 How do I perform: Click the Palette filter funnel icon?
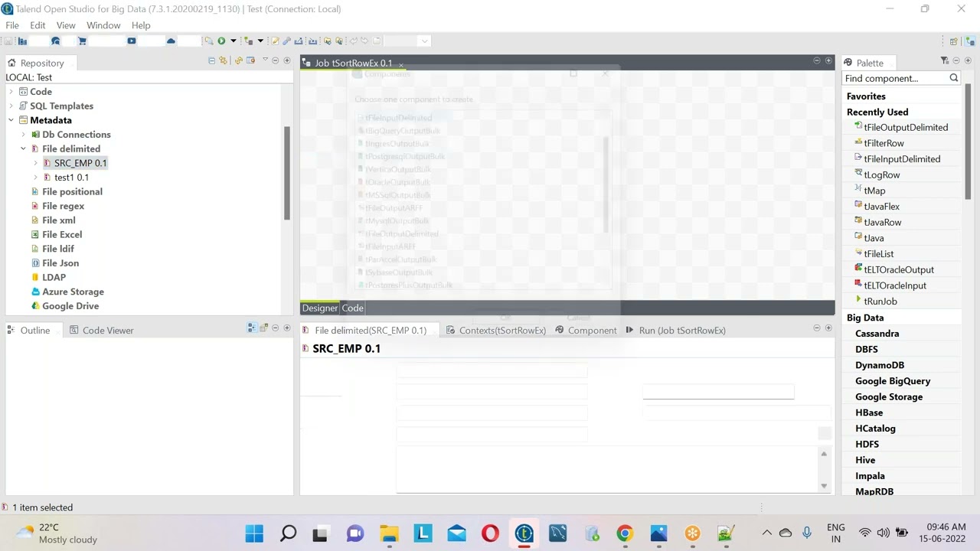[945, 60]
